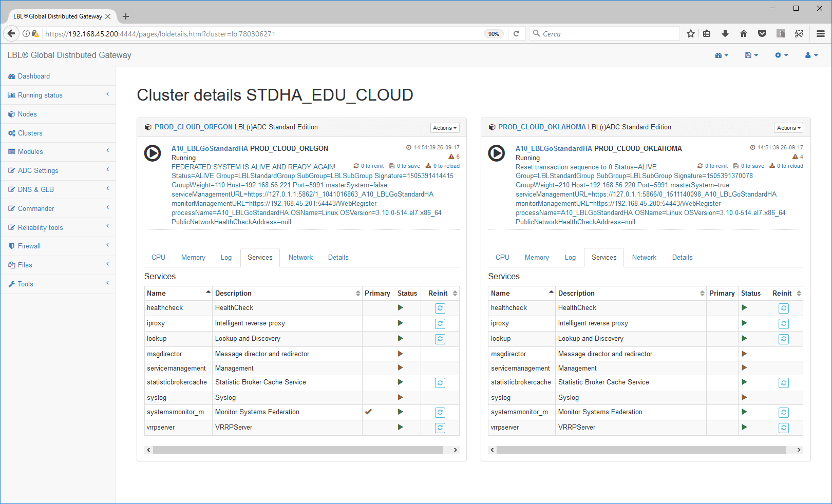Open Firefox hamburger menu
The image size is (832, 504).
(x=821, y=33)
